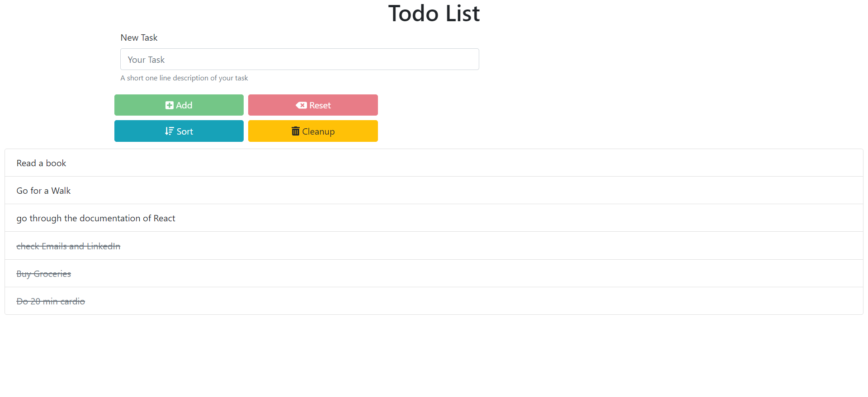Click the word 'React' in the task list
868x397 pixels.
tap(164, 218)
